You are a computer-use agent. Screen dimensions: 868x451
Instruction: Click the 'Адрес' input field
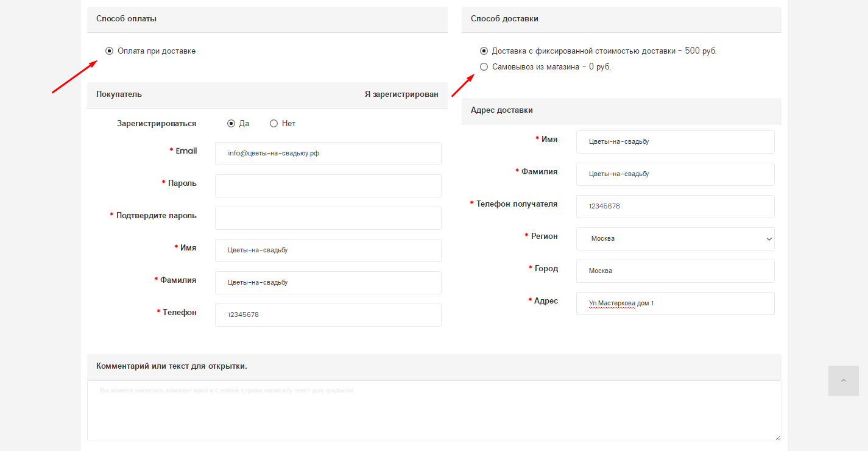(675, 304)
